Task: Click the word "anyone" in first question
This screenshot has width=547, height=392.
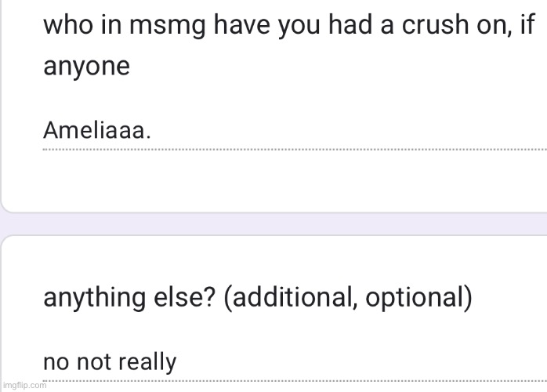Action: click(86, 67)
